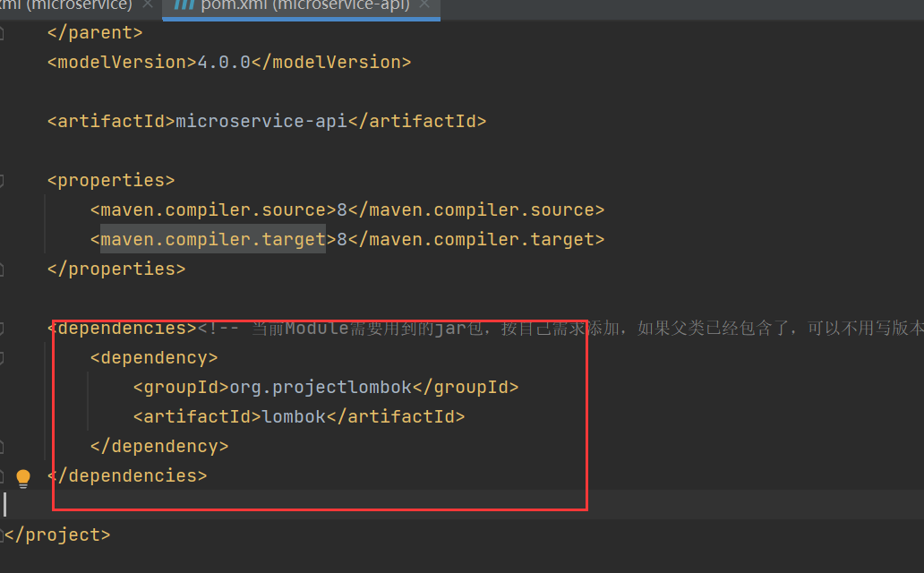The height and width of the screenshot is (573, 924).
Task: Click the closing project tag
Action: point(57,535)
